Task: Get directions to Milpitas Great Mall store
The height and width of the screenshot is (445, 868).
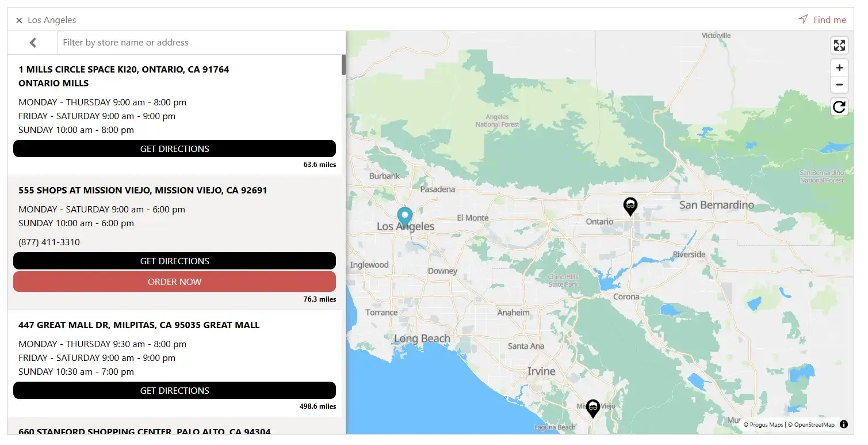Action: pyautogui.click(x=174, y=390)
